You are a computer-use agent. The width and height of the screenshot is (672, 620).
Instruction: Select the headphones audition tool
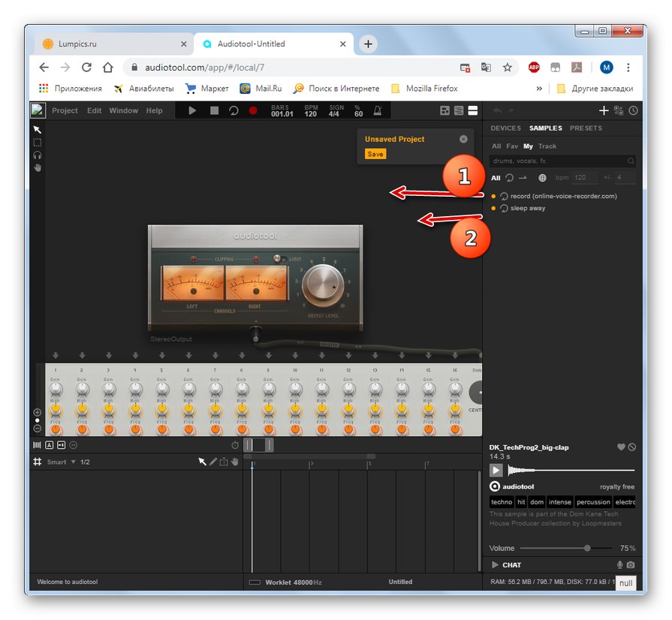[x=38, y=155]
